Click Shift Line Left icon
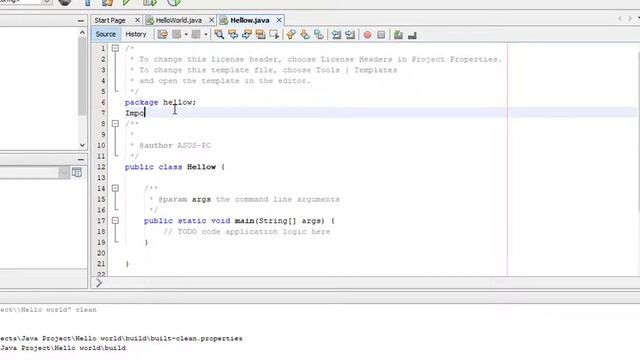640x360 pixels. coord(336,35)
